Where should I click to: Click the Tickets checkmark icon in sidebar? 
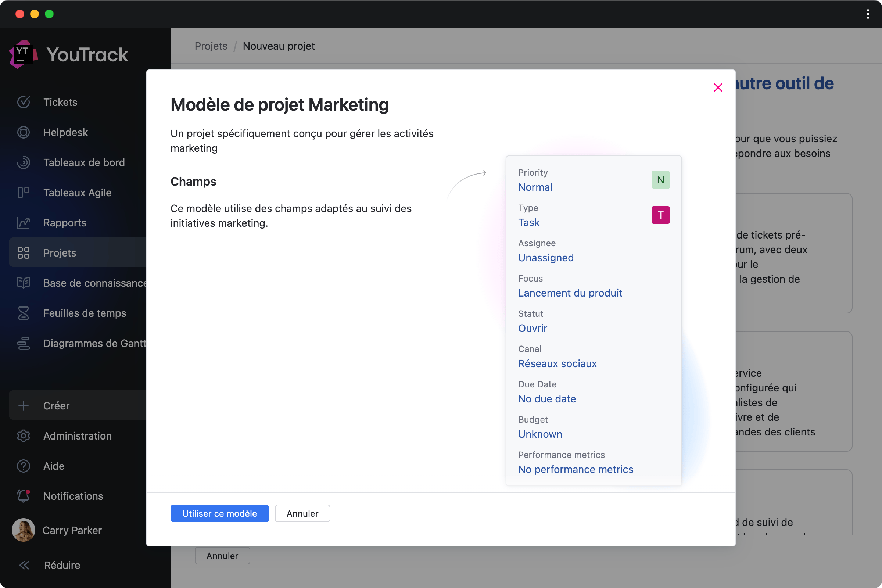(23, 102)
